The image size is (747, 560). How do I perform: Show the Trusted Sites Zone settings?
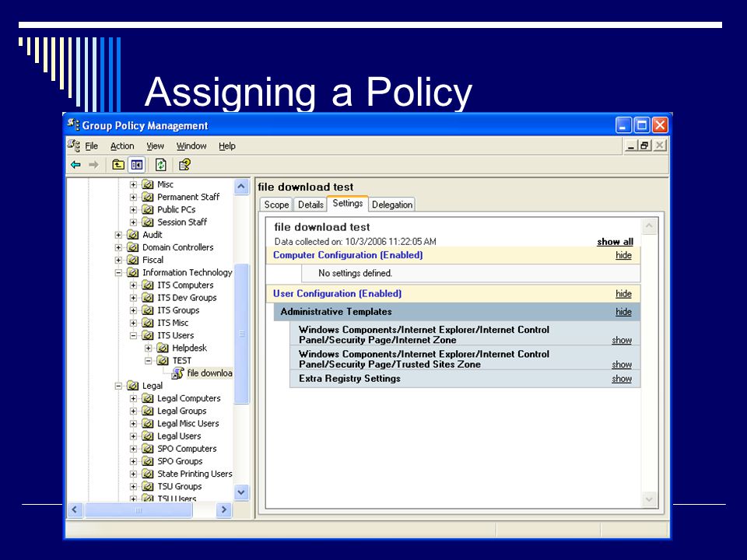[x=622, y=364]
